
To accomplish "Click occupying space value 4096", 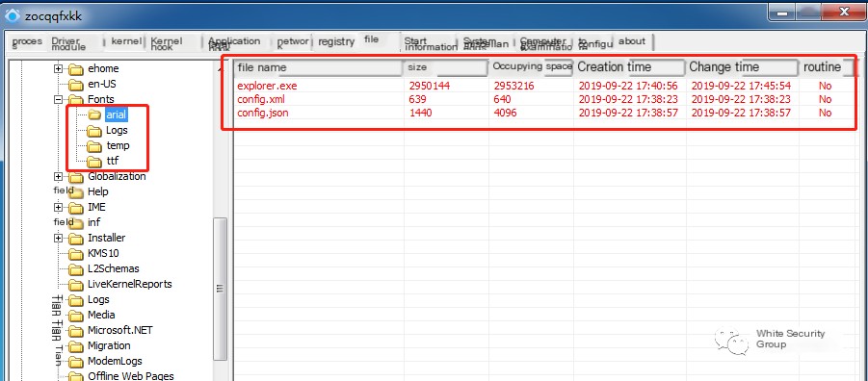I will click(506, 113).
